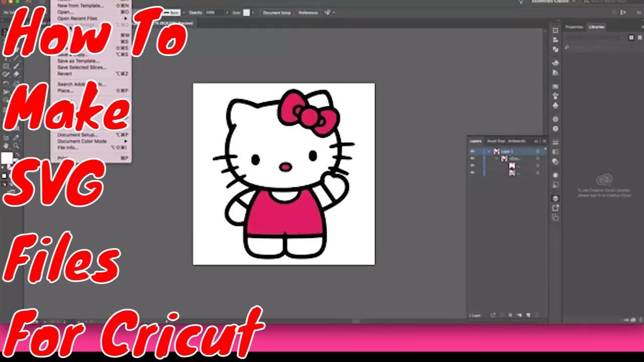Open the Gradient panel from the dock
The image size is (644, 362).
point(555,151)
